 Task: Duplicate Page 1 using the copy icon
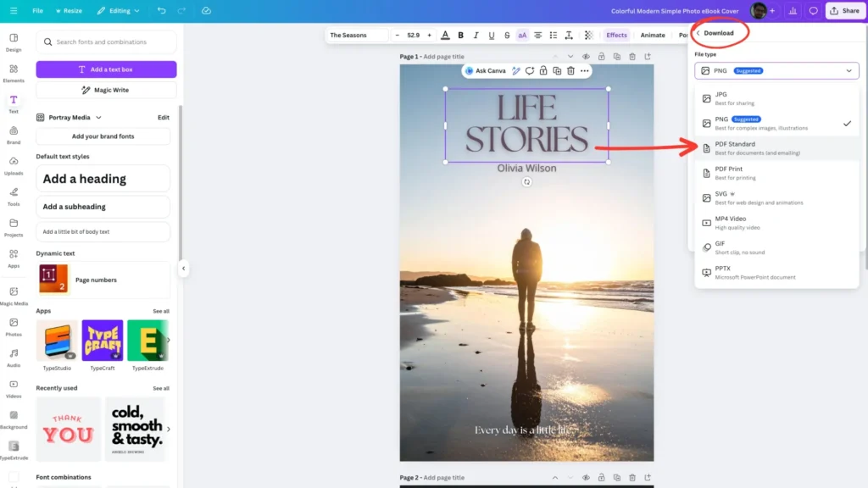click(617, 56)
